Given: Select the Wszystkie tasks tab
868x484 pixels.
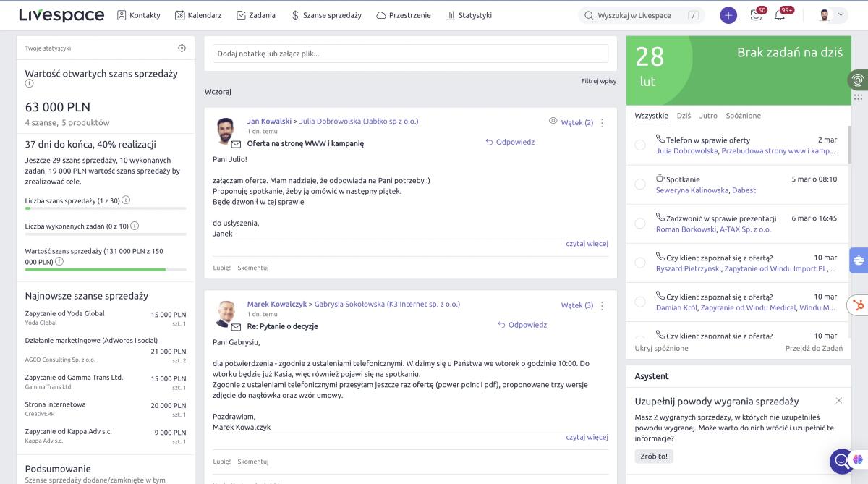Looking at the screenshot, I should (651, 116).
